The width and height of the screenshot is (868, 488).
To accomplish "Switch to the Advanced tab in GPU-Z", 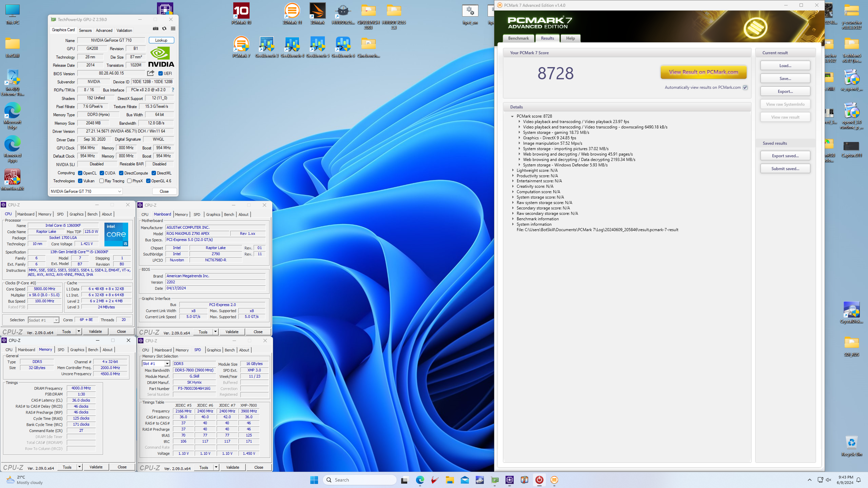I will tap(104, 30).
